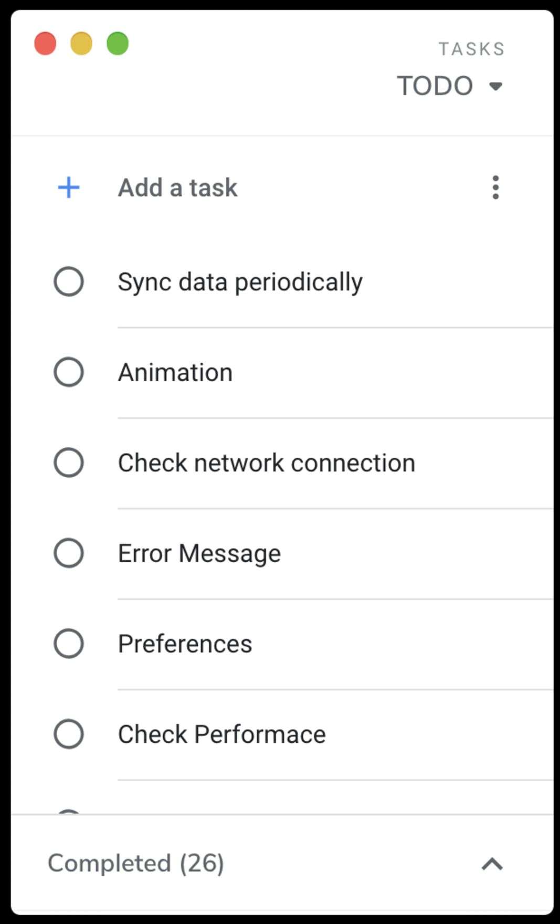560x924 pixels.
Task: Select the Preferences task title
Action: [x=185, y=644]
